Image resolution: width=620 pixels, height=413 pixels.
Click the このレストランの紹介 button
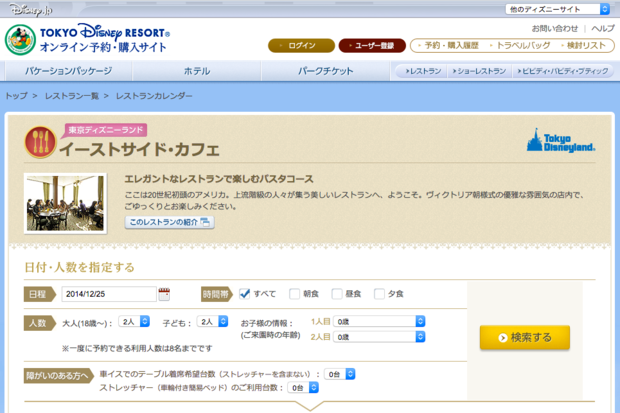tap(170, 222)
